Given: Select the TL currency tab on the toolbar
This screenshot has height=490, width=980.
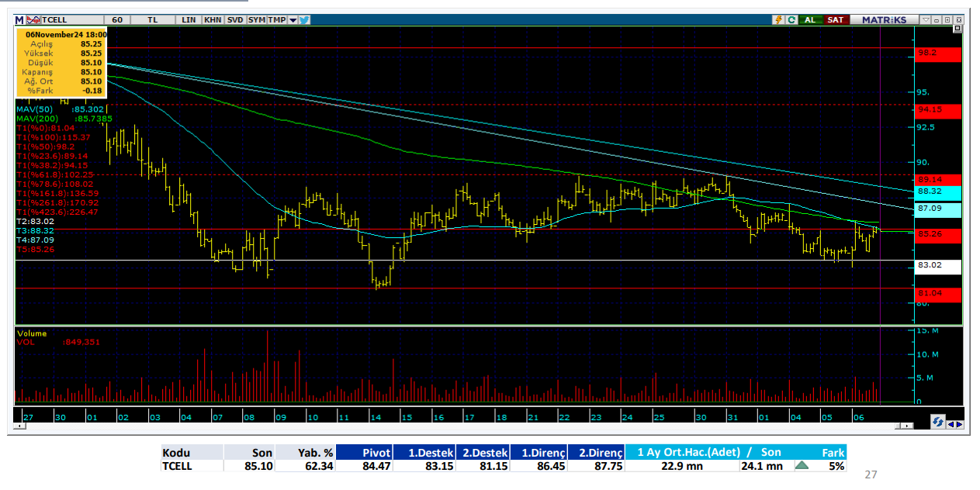Looking at the screenshot, I should coord(151,19).
